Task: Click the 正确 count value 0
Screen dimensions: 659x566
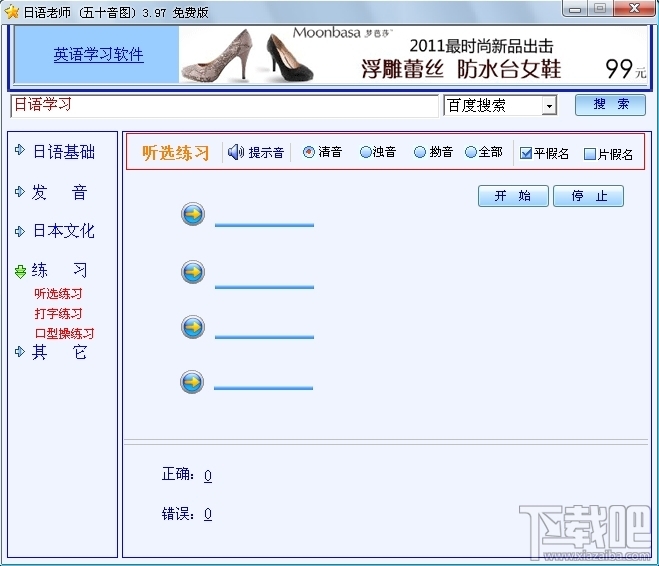Action: click(x=208, y=475)
